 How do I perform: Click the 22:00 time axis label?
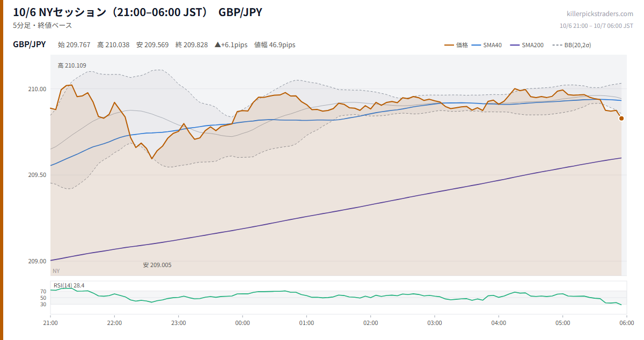tap(114, 323)
